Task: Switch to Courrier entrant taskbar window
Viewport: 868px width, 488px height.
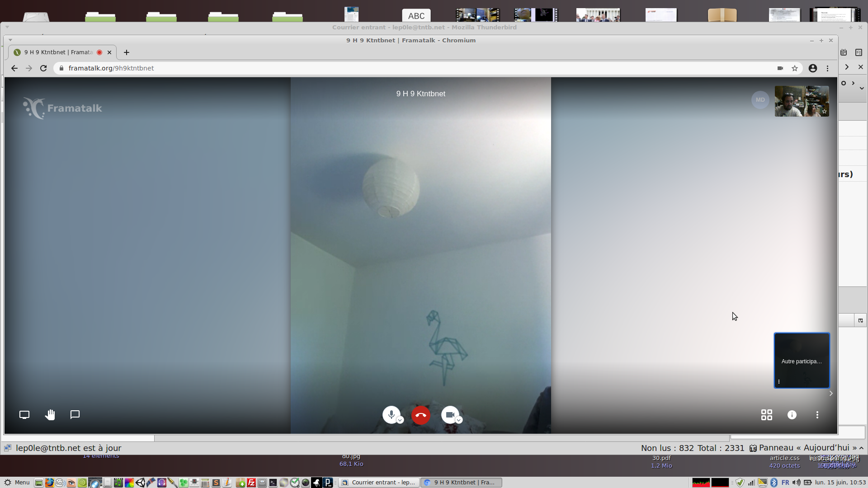Action: pos(379,482)
